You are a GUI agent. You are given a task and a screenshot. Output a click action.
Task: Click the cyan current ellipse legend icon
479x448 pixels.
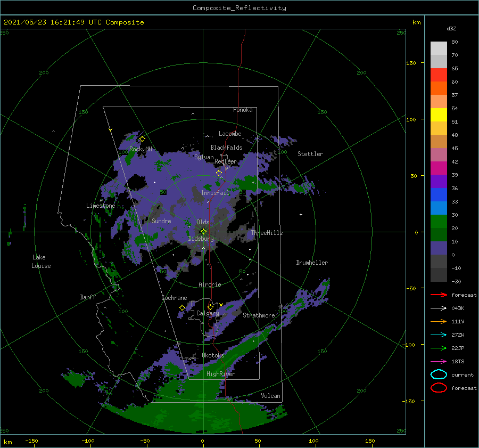click(439, 374)
